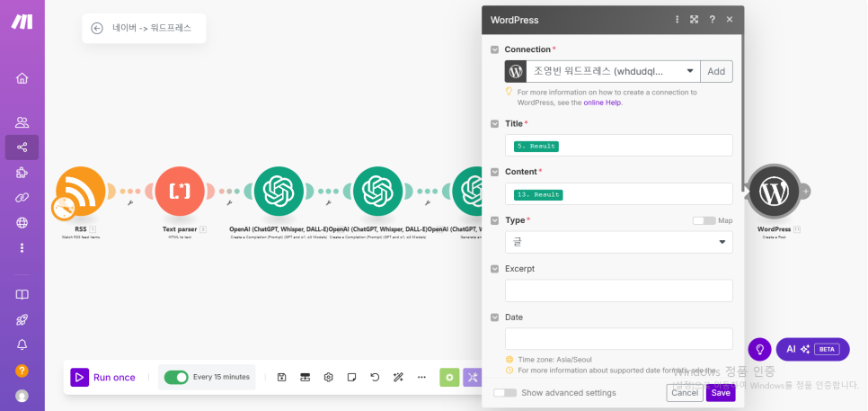Click Save in WordPress panel
The image size is (868, 411).
pos(721,393)
